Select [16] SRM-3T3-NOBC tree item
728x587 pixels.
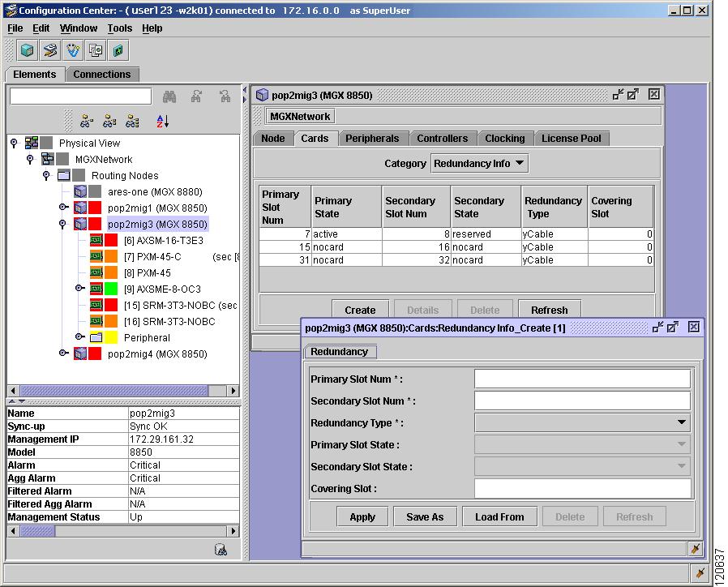click(x=169, y=321)
